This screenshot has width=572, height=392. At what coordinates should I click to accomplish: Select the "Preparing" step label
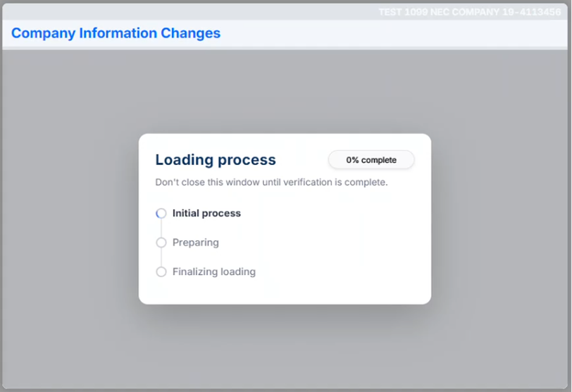coord(196,243)
